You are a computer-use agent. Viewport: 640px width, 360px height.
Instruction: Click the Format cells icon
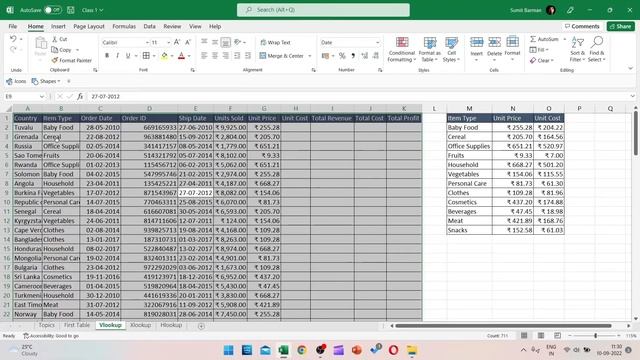512,42
